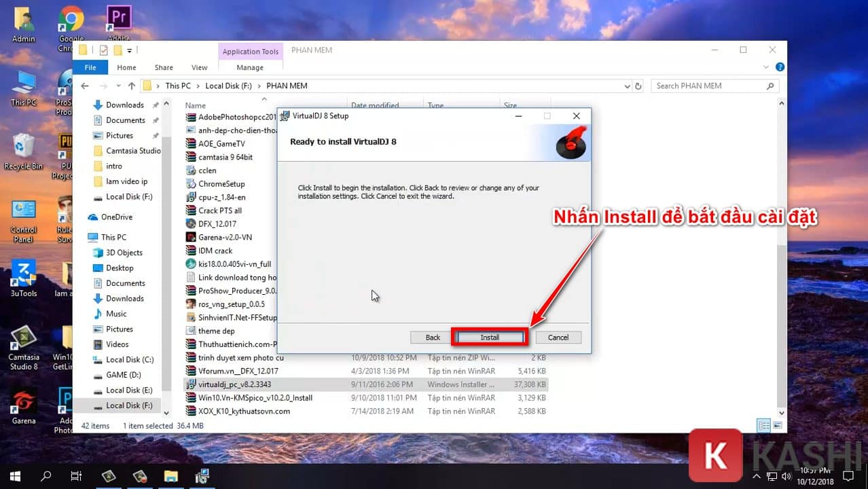The image size is (868, 489).
Task: Open the Recycle Bin
Action: [x=24, y=146]
